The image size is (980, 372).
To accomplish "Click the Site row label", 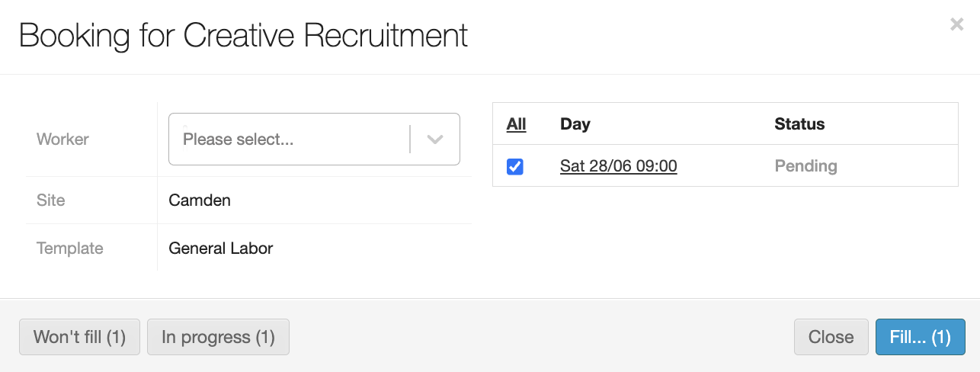I will click(x=51, y=200).
